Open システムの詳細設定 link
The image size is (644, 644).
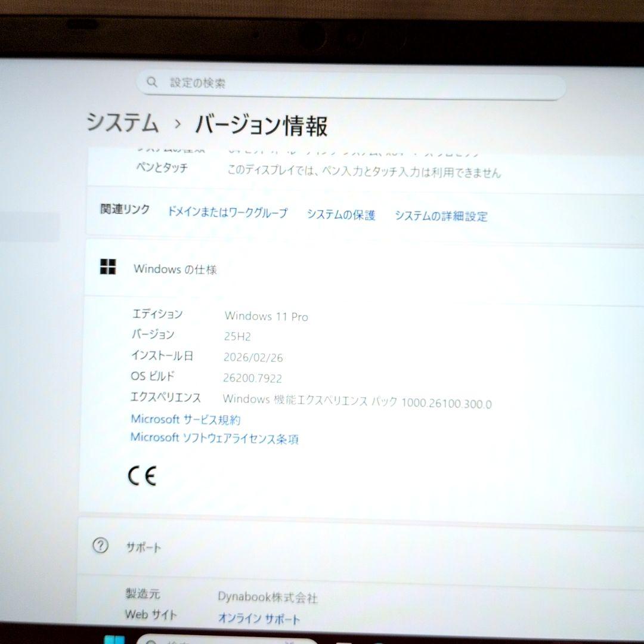(441, 216)
